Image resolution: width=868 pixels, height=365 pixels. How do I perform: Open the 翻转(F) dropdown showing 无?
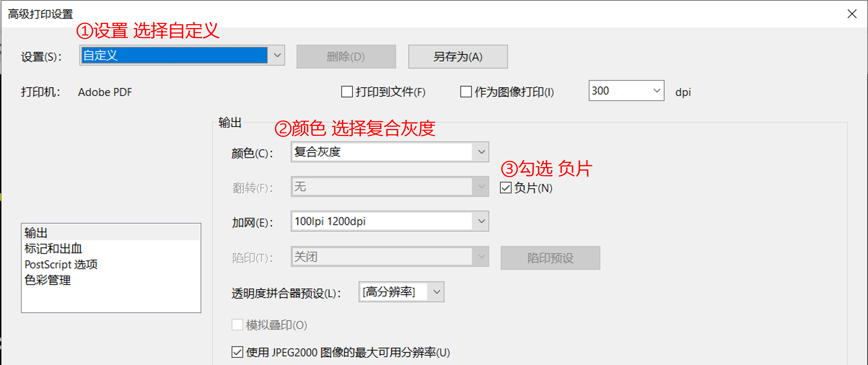[x=390, y=187]
